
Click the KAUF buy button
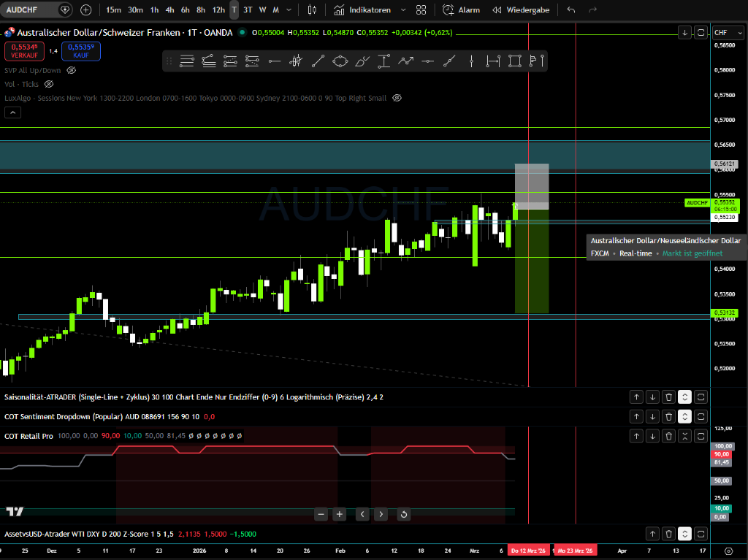coord(80,51)
